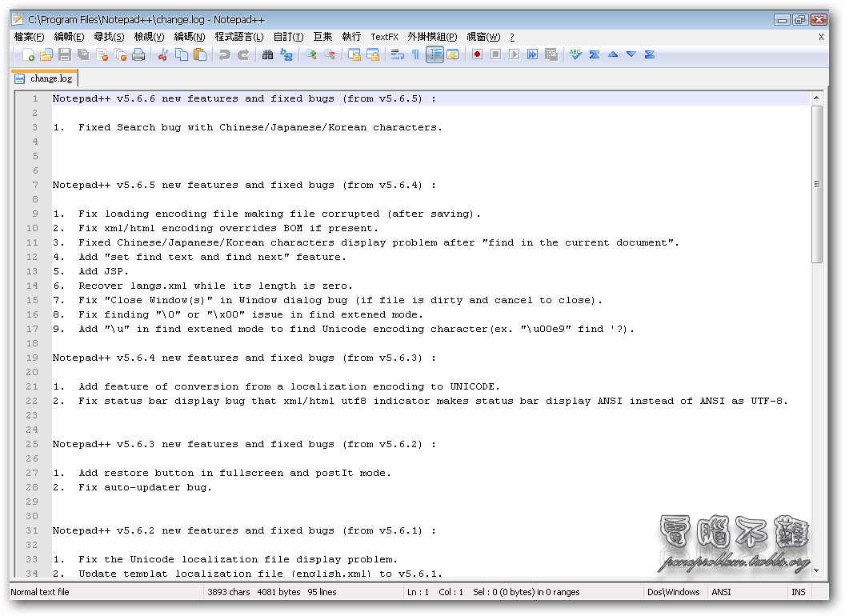Print the current document
The height and width of the screenshot is (616, 845).
tap(138, 54)
